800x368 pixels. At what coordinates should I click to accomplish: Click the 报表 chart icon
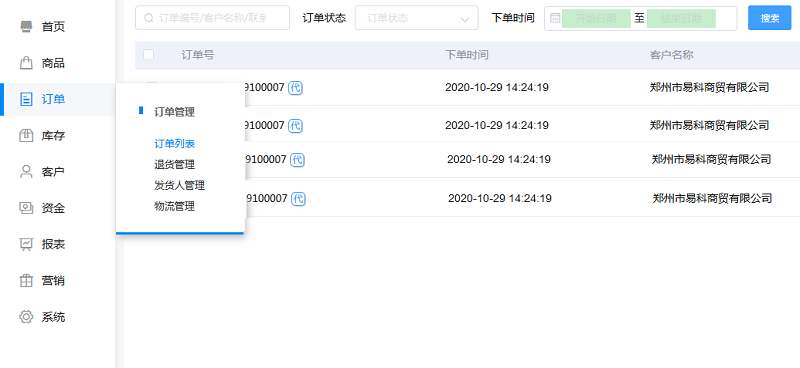[26, 244]
